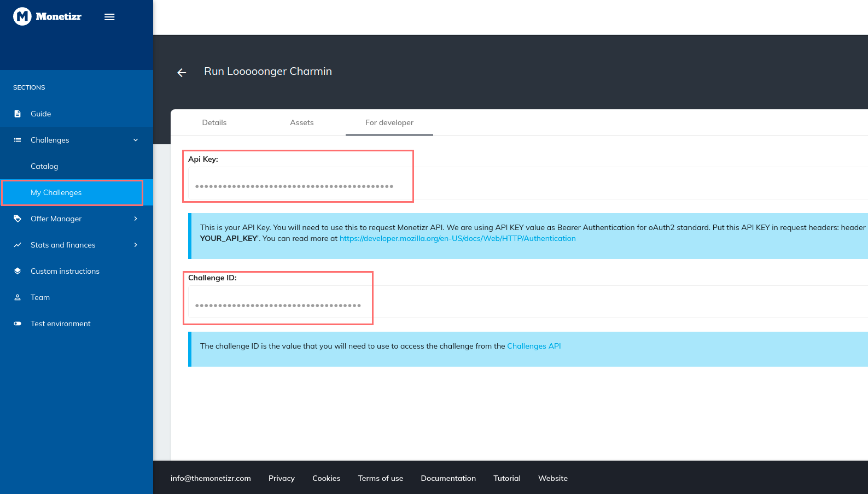The height and width of the screenshot is (494, 868).
Task: Click the Run Looooonger Charmin title
Action: (268, 72)
